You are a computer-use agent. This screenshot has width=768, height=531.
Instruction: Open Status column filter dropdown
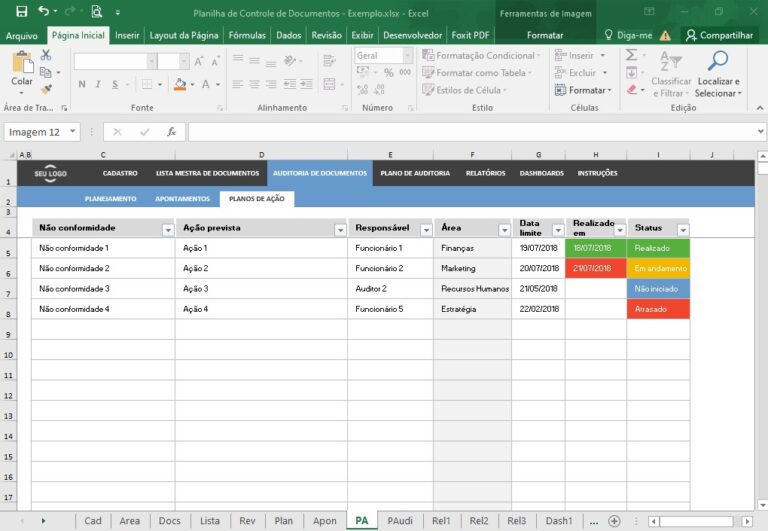click(683, 230)
